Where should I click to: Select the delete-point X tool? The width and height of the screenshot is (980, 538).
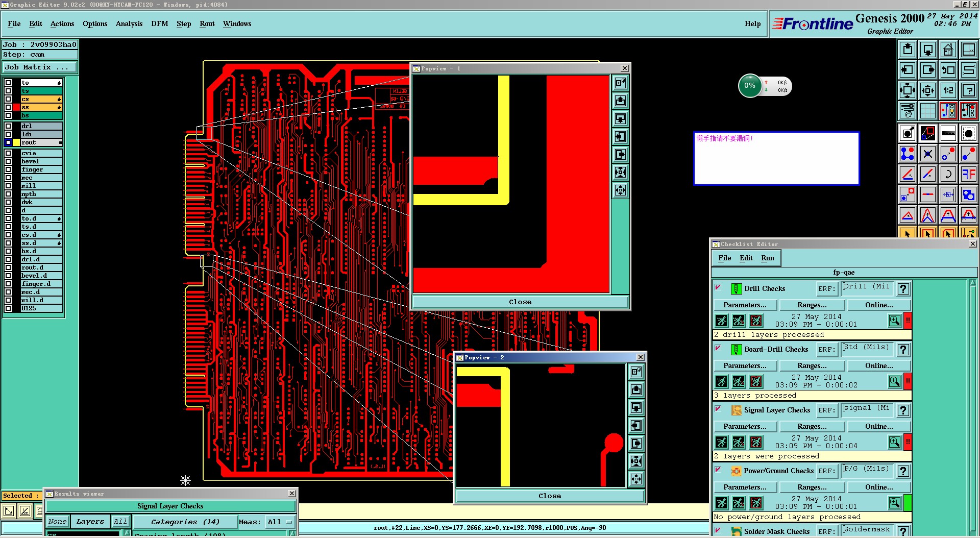pos(928,154)
